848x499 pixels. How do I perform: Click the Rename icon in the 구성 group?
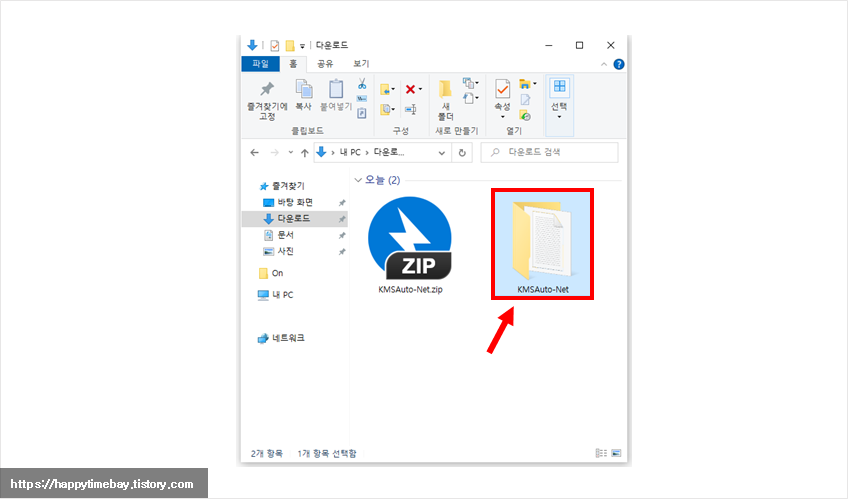click(411, 110)
